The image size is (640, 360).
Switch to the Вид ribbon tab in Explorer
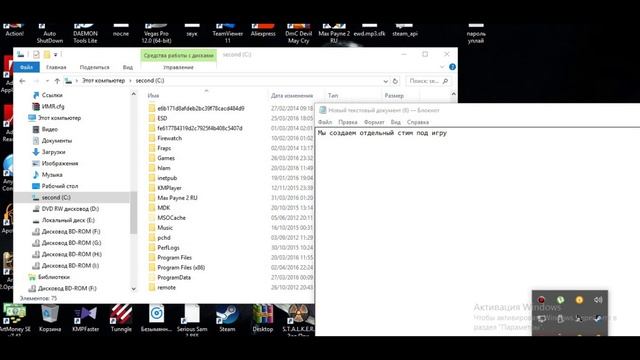pos(128,67)
